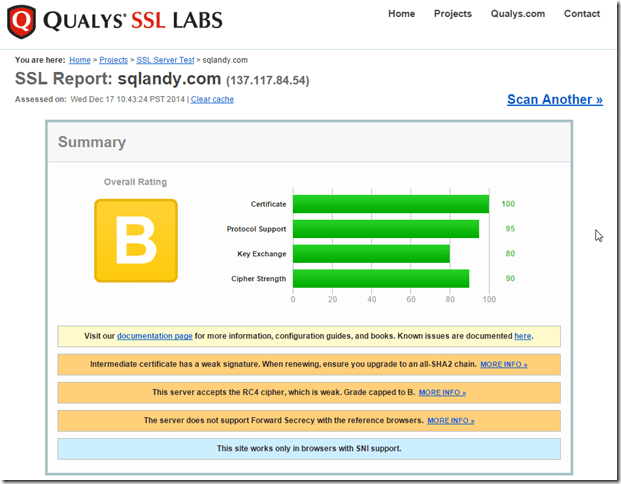Image resolution: width=621 pixels, height=484 pixels.
Task: Open the Projects menu item
Action: [452, 14]
